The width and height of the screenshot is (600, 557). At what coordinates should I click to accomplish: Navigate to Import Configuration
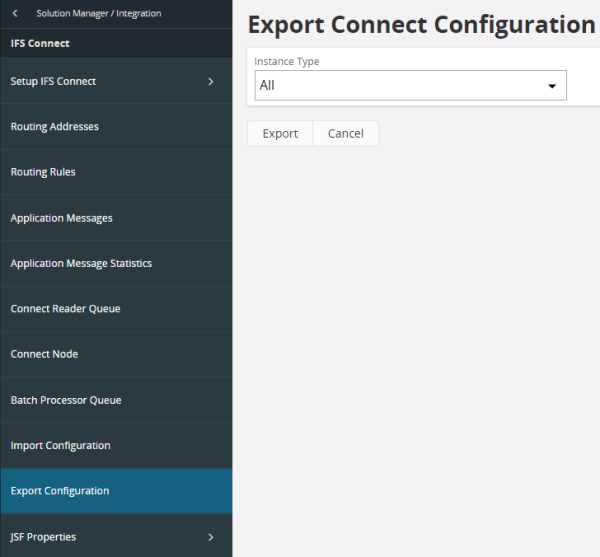(116, 446)
